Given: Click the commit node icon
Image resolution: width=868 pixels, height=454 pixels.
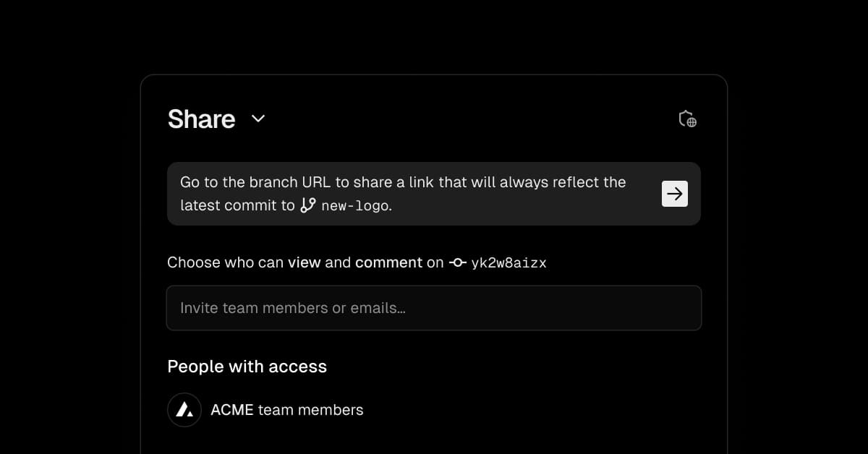Looking at the screenshot, I should (457, 262).
